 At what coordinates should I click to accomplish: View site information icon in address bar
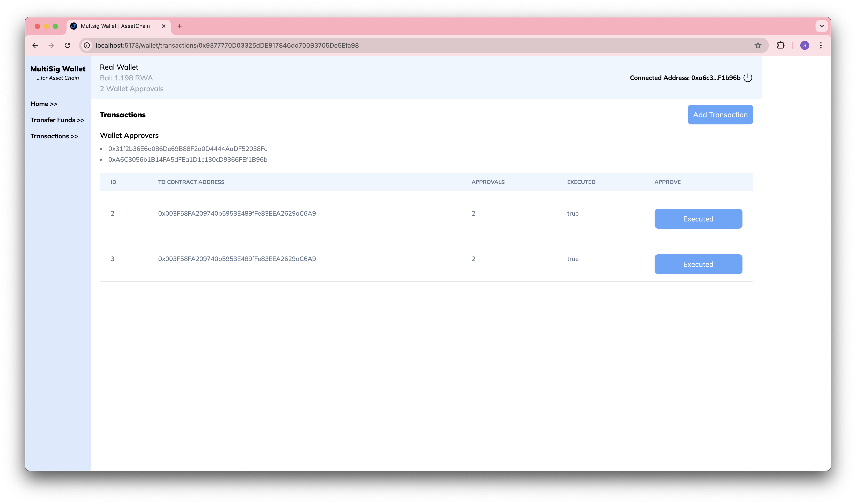[x=87, y=46]
